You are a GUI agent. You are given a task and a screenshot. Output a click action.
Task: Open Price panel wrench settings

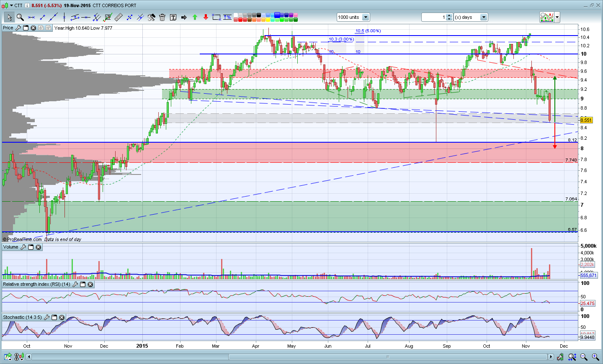pyautogui.click(x=18, y=28)
